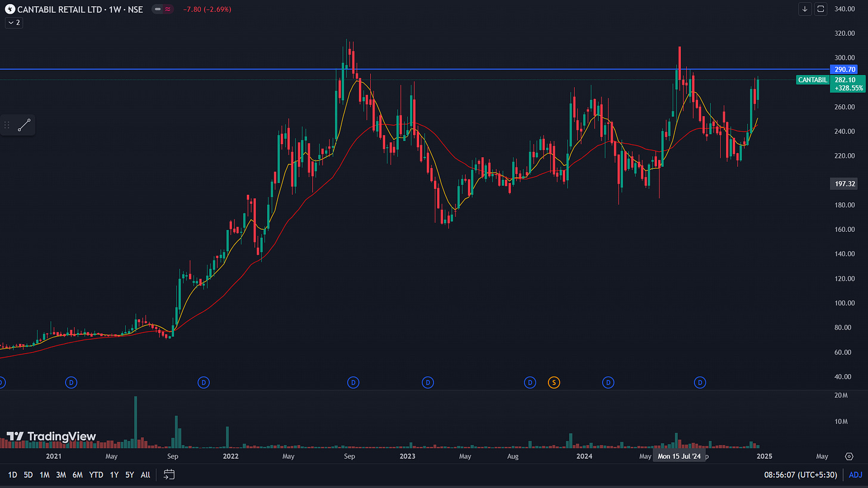The width and height of the screenshot is (868, 488).
Task: Click the −7.80 (−2.69%) change value
Action: pos(207,10)
